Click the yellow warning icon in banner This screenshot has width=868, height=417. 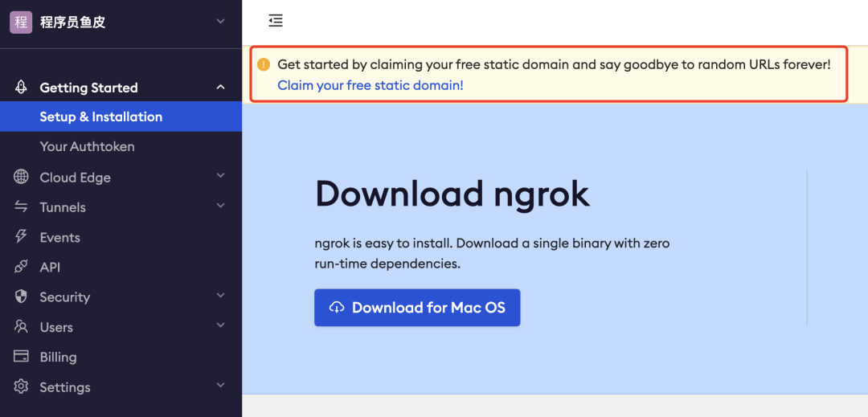(264, 64)
